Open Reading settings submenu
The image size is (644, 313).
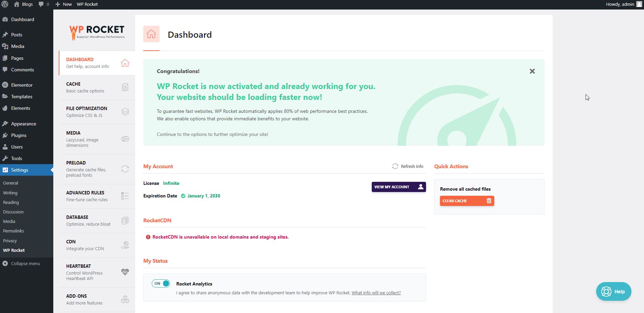pyautogui.click(x=11, y=202)
